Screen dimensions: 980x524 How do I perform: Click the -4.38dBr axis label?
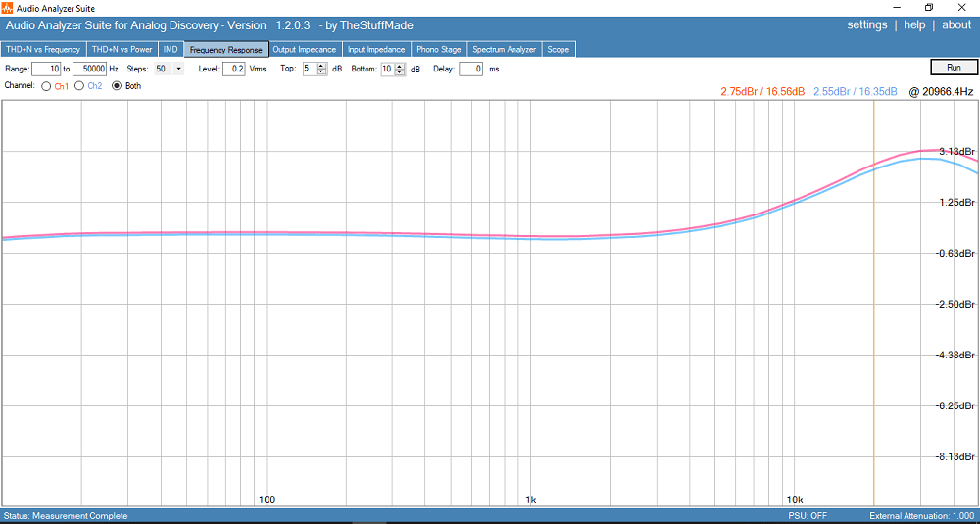pos(955,355)
